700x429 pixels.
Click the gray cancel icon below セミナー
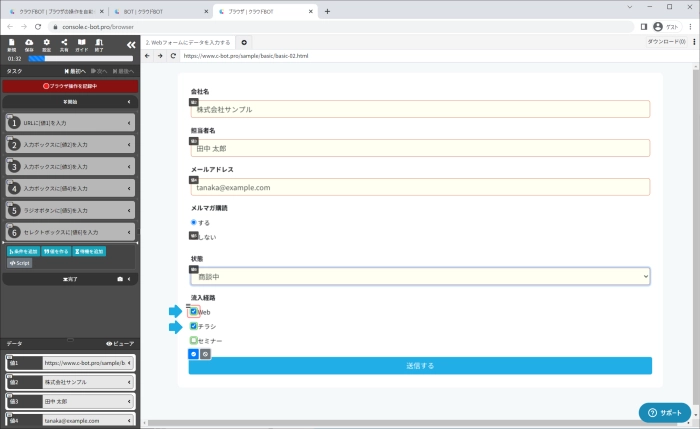(205, 354)
